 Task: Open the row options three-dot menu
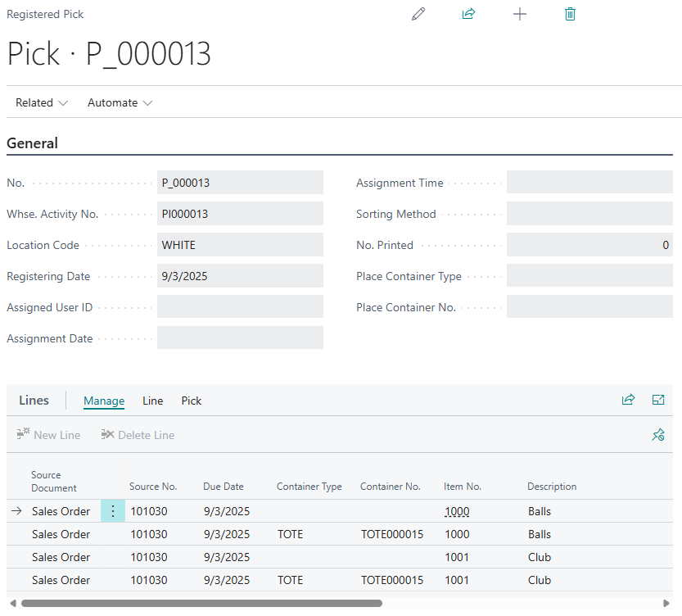pyautogui.click(x=113, y=511)
